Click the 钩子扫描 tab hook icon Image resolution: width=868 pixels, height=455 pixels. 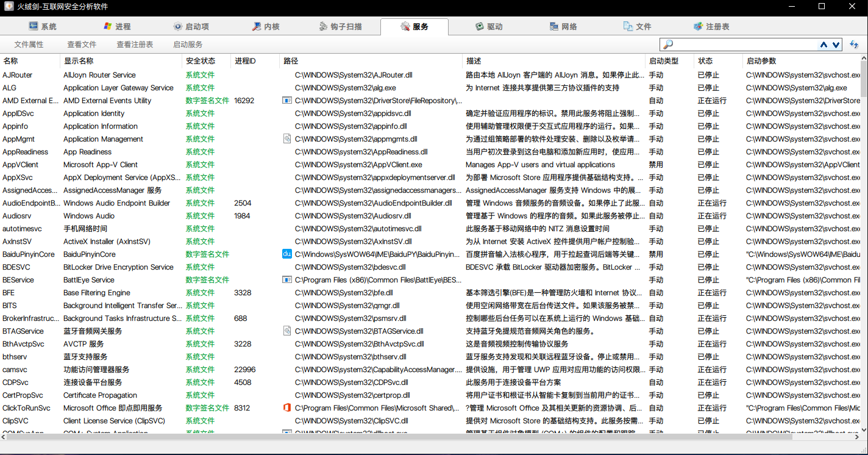pos(324,26)
